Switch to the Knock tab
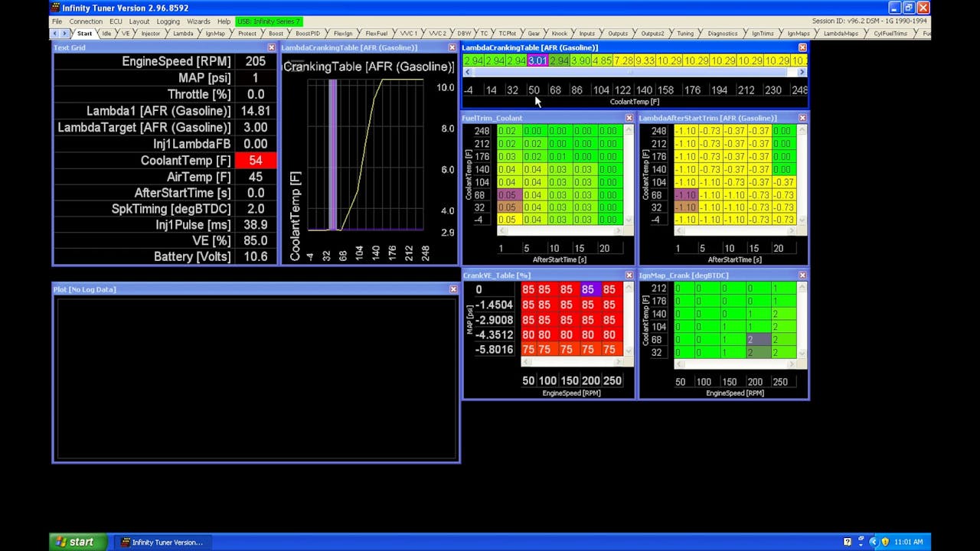This screenshot has width=980, height=551. pyautogui.click(x=559, y=34)
